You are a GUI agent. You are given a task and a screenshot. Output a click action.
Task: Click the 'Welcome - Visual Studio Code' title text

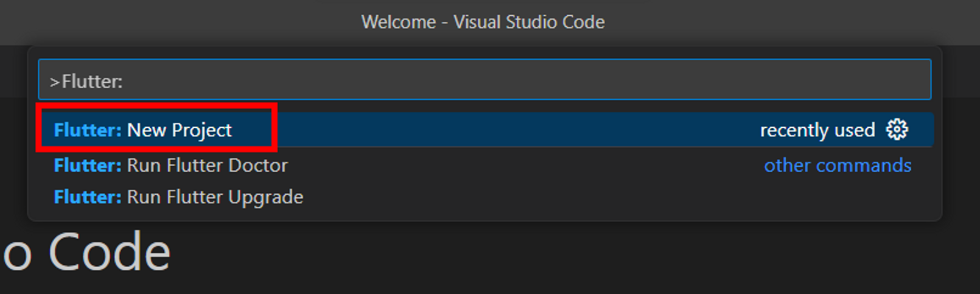click(x=483, y=22)
